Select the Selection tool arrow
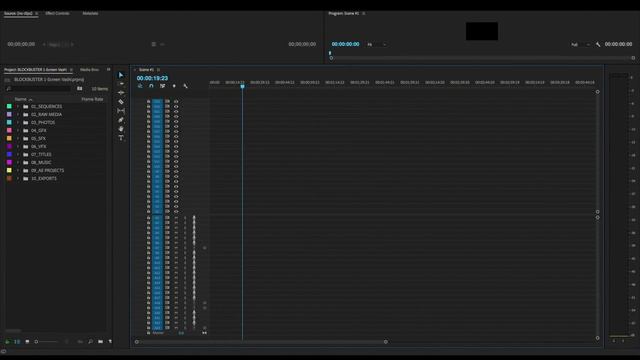The width and height of the screenshot is (640, 360). point(121,75)
